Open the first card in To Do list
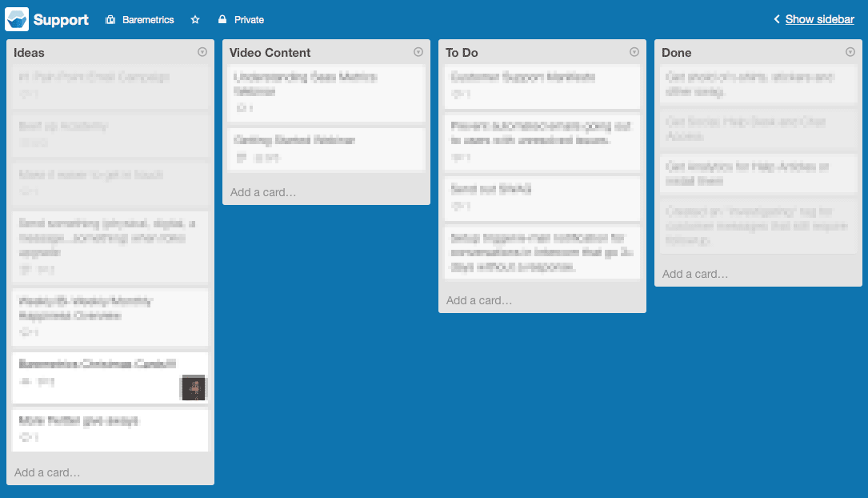The image size is (868, 498). [542, 85]
